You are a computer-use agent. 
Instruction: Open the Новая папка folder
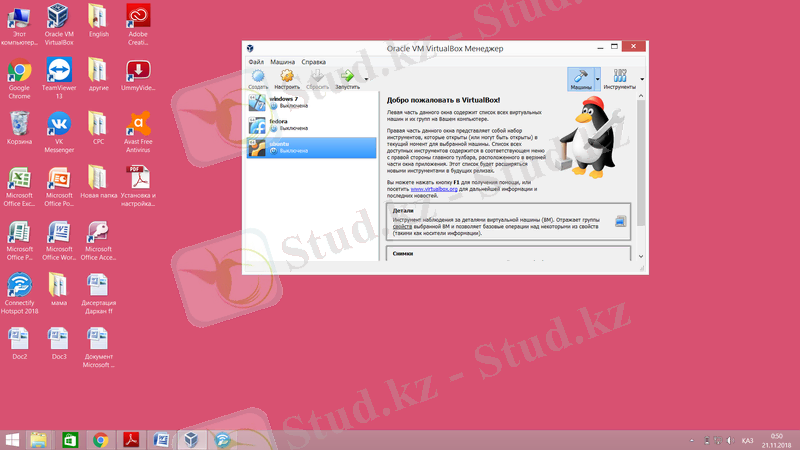point(98,182)
